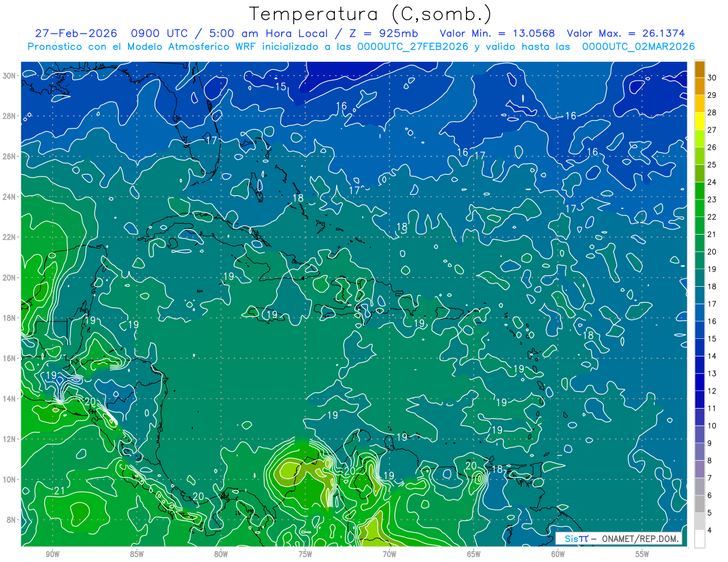Click the "85W" longitude label
This screenshot has width=728, height=562.
click(136, 554)
